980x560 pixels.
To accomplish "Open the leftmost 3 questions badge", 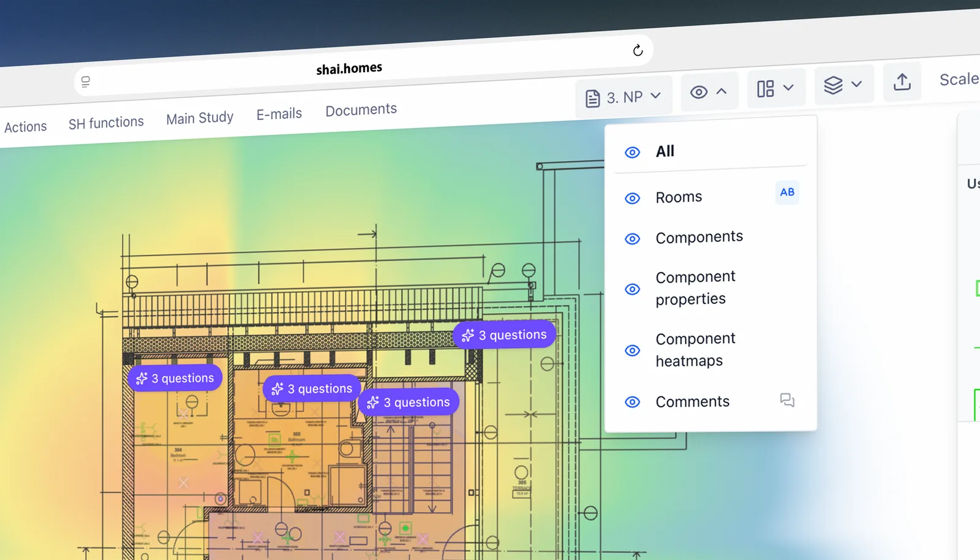I will pyautogui.click(x=175, y=378).
